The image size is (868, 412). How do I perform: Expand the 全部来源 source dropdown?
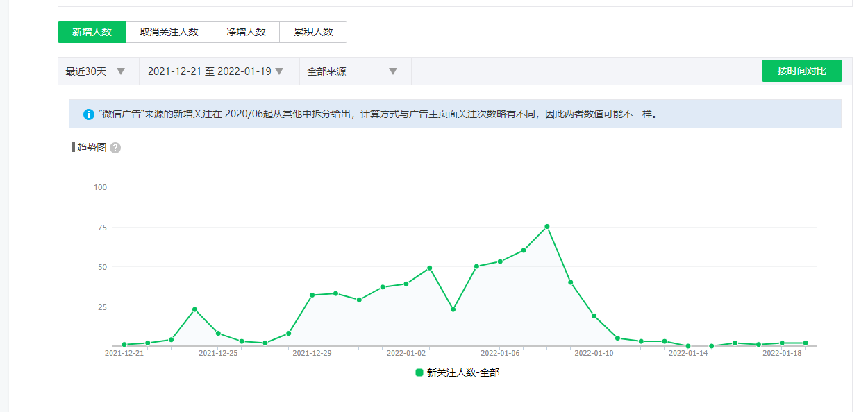353,71
